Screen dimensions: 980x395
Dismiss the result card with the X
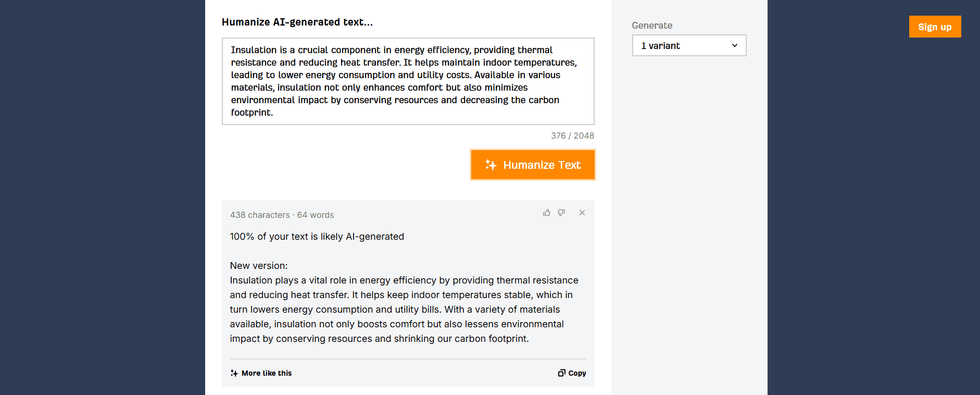click(x=582, y=213)
